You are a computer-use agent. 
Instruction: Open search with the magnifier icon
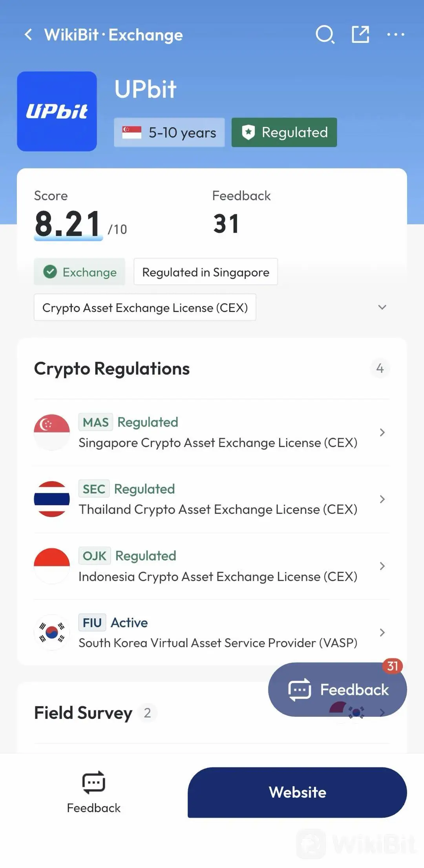point(325,35)
